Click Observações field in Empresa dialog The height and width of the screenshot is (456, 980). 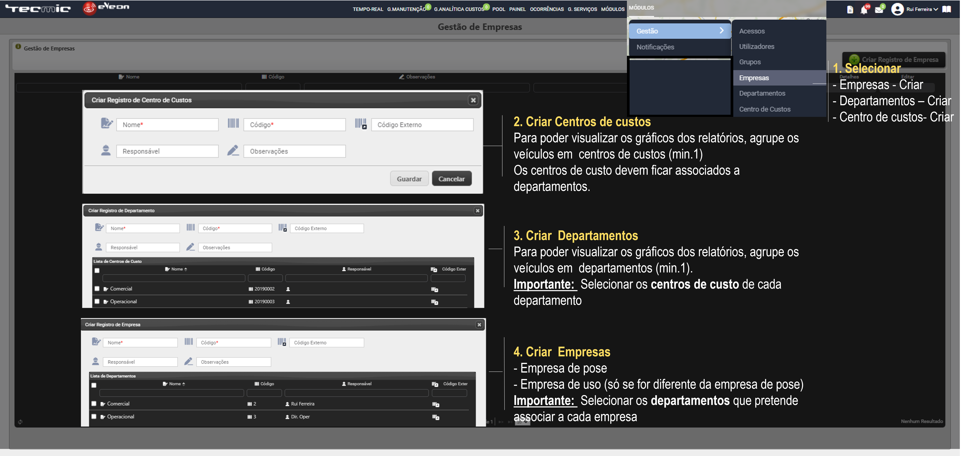(x=234, y=362)
